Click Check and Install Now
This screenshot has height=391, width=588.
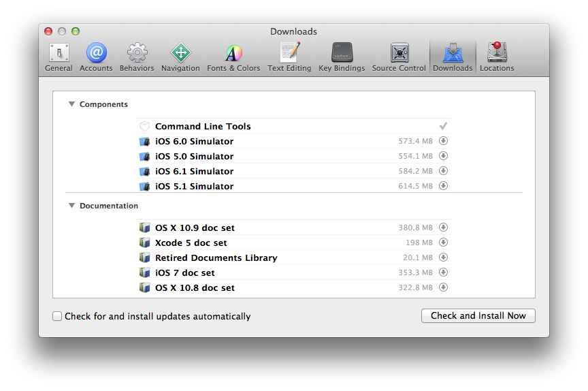tap(478, 315)
